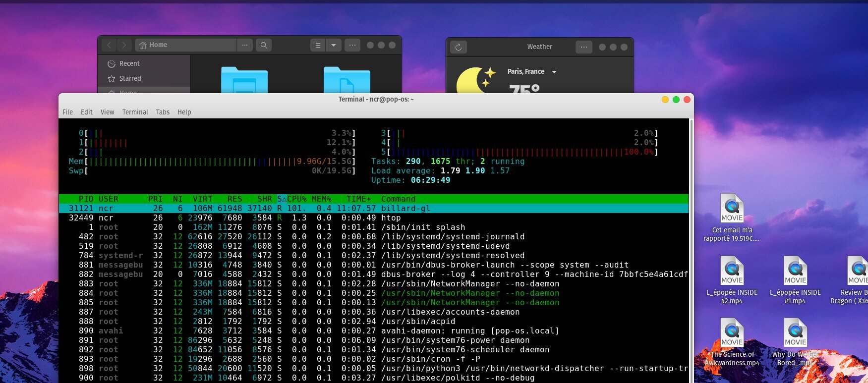868x383 pixels.
Task: Click the forward arrow in Files window
Action: tap(124, 45)
